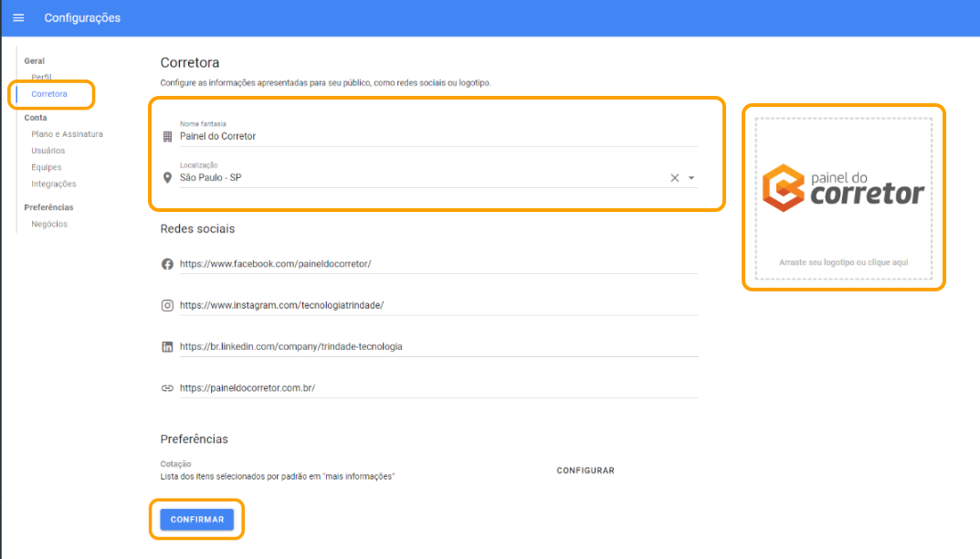The height and width of the screenshot is (559, 980).
Task: Click "Arraste seu logotipo ou clique aqui" text
Action: pyautogui.click(x=843, y=263)
